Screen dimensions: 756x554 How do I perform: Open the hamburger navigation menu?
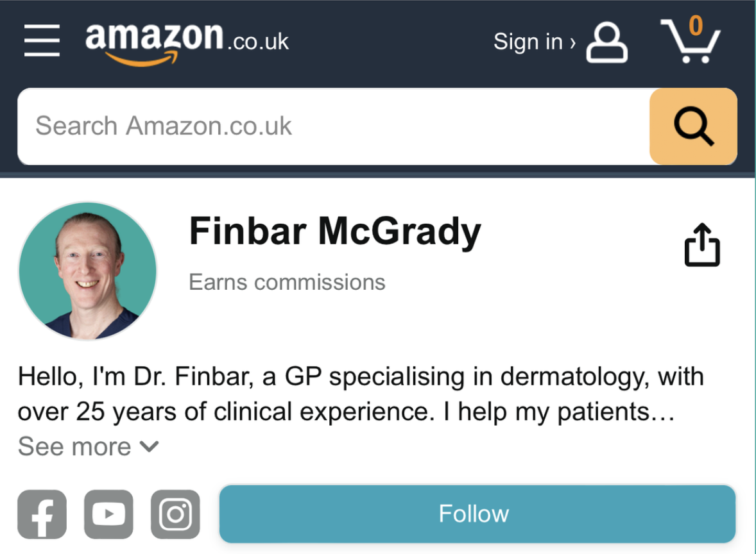42,40
